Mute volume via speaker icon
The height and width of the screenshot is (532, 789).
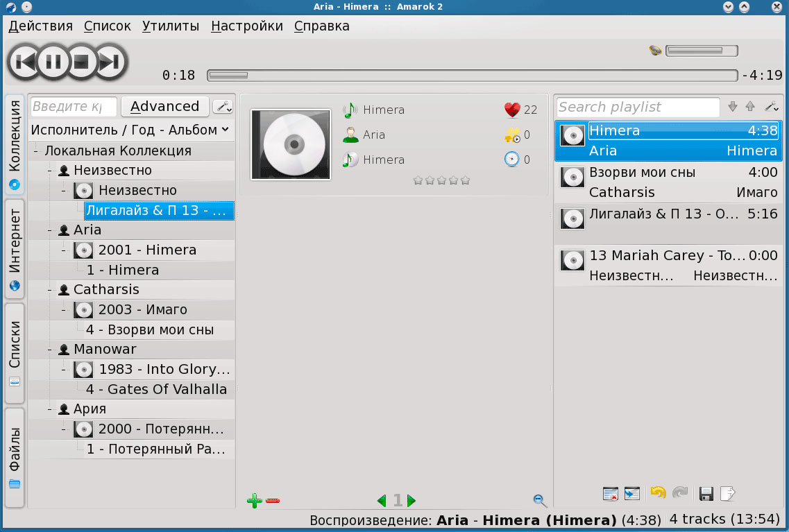pos(655,50)
